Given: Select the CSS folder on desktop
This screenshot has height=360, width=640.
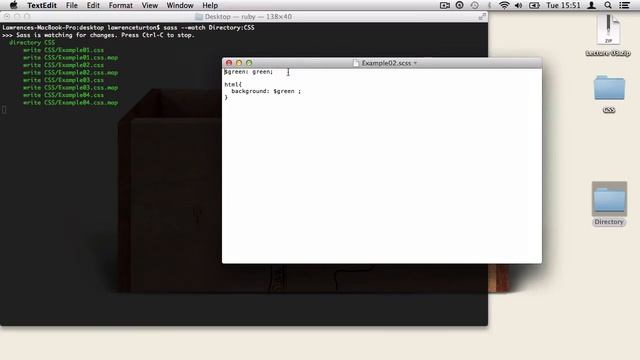Looking at the screenshot, I should coord(609,88).
